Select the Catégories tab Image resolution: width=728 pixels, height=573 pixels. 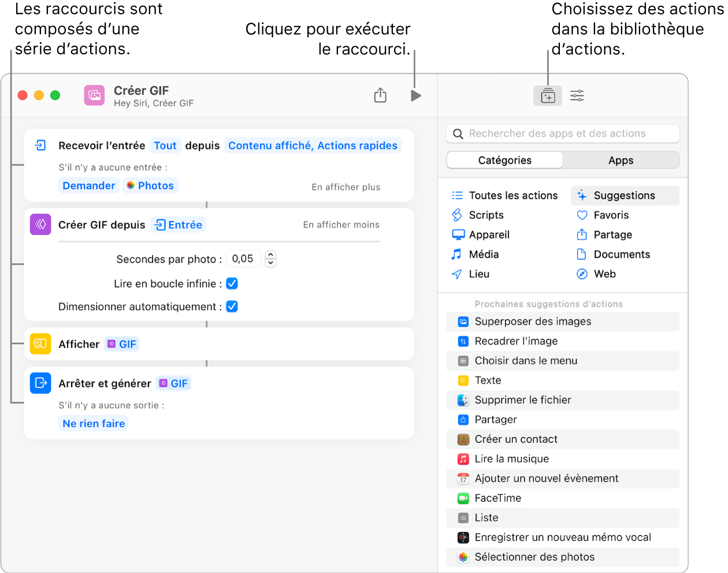pyautogui.click(x=504, y=160)
